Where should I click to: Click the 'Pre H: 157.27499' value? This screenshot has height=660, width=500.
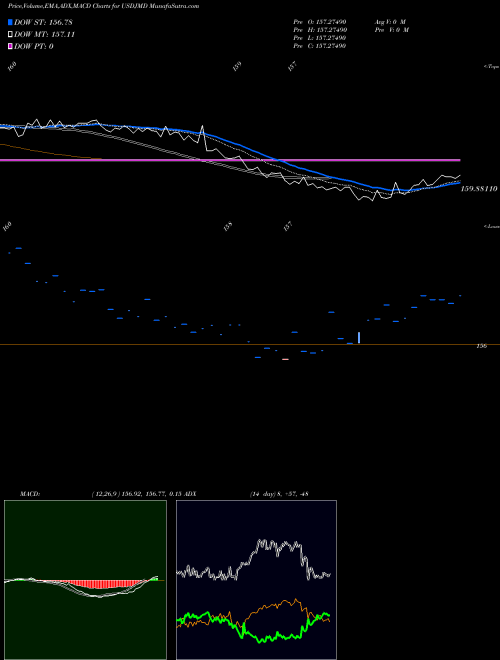(x=320, y=30)
